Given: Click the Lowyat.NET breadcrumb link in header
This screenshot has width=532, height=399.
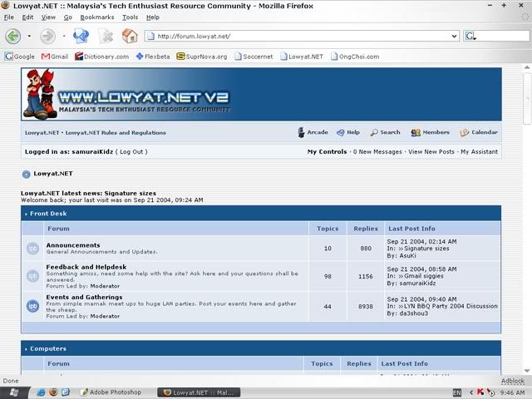Looking at the screenshot, I should [x=42, y=133].
